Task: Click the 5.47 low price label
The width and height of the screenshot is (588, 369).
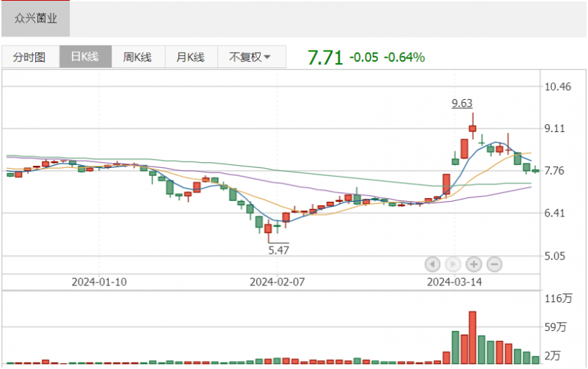Action: click(x=279, y=250)
